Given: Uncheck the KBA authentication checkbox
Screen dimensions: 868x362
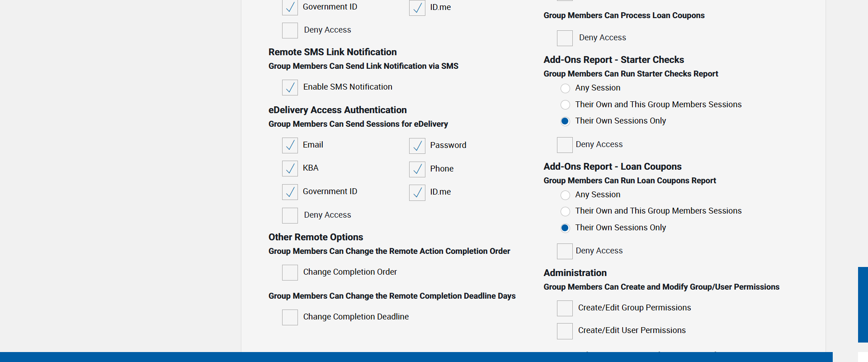Looking at the screenshot, I should (290, 168).
